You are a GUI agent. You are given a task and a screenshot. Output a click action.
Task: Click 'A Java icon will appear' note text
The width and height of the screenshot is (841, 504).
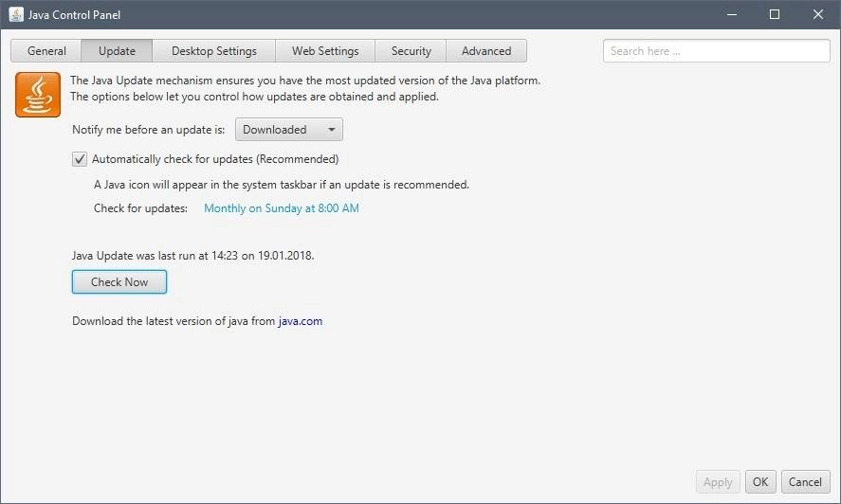click(282, 185)
